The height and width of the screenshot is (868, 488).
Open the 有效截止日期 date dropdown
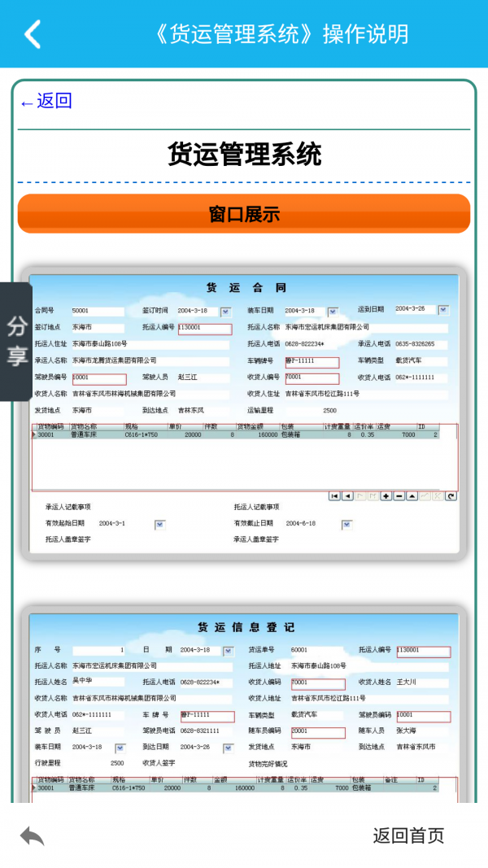point(347,524)
